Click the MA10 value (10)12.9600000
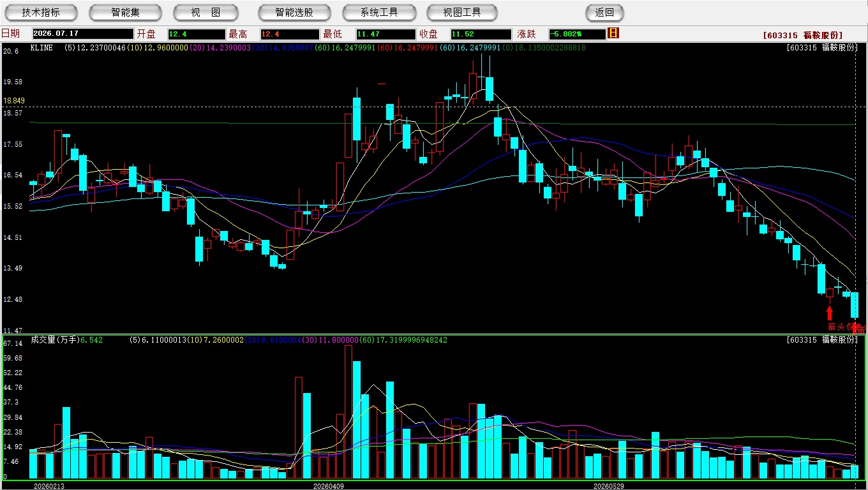 coord(158,47)
